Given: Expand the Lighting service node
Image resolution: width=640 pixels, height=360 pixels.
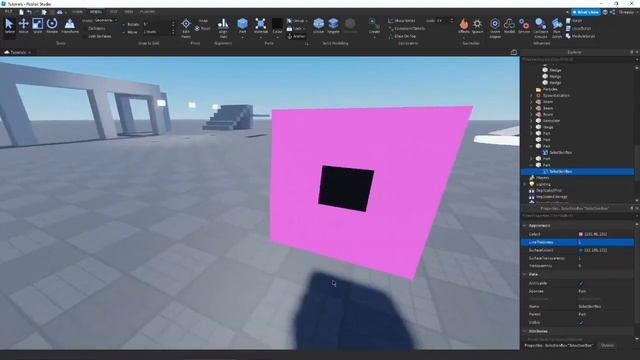Looking at the screenshot, I should [x=525, y=184].
